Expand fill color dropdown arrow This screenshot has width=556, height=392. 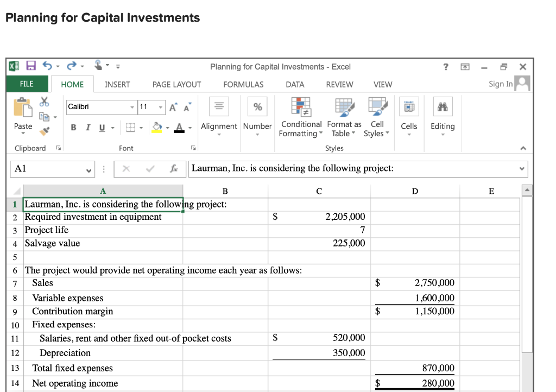pos(167,128)
